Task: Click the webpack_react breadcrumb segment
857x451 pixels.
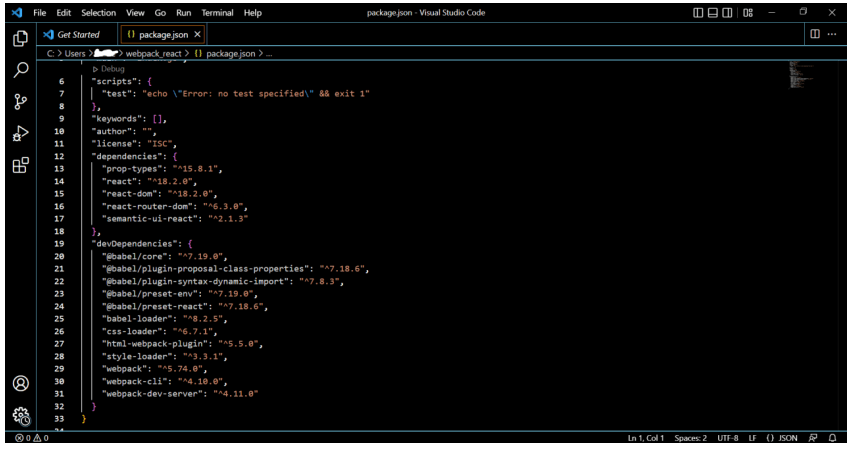Action: [154, 53]
